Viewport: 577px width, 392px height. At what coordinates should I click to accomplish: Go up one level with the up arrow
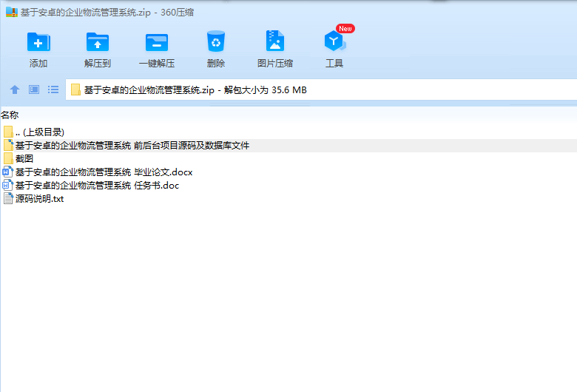click(15, 89)
